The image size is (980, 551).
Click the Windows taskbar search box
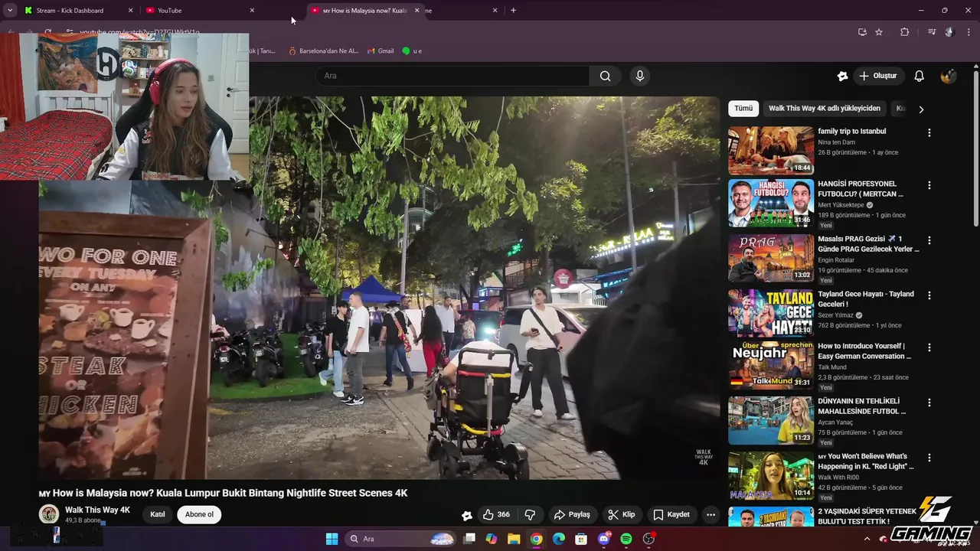click(401, 539)
